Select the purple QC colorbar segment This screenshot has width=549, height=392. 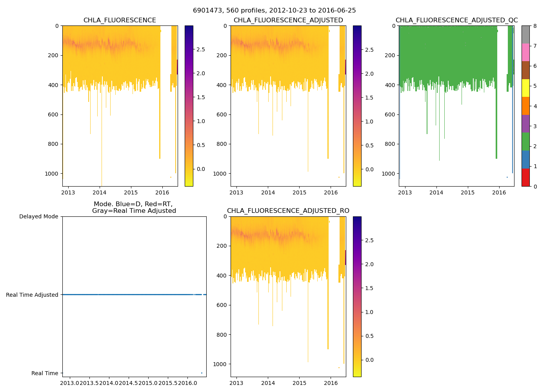click(525, 124)
